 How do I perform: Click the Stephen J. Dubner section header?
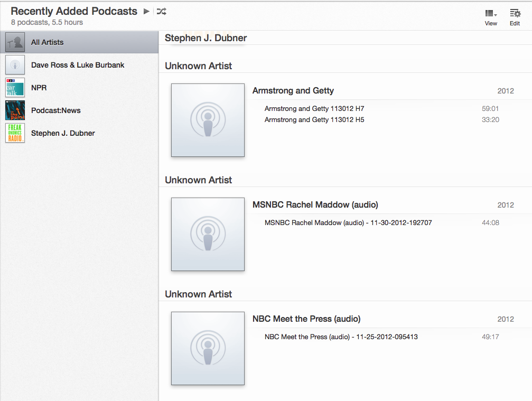point(206,38)
